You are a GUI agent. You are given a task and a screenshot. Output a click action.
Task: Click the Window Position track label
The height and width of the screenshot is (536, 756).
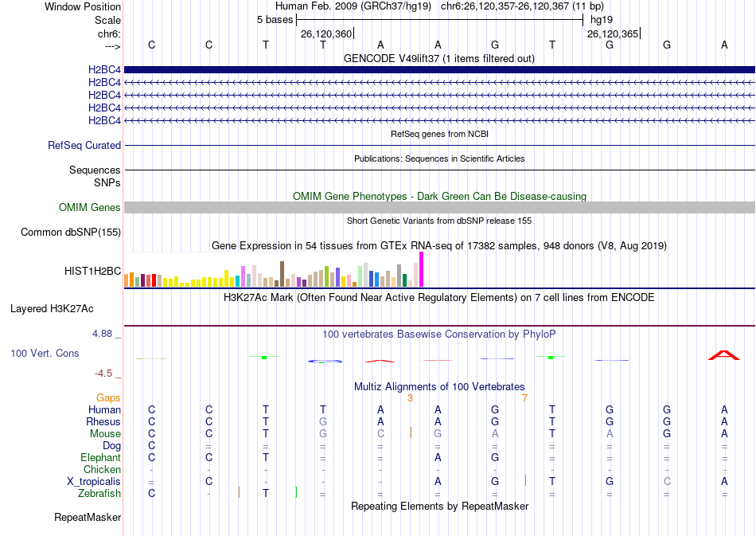(x=83, y=6)
